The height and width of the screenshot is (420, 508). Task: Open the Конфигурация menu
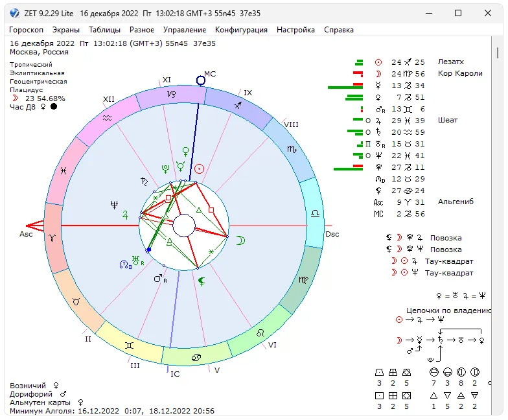(x=241, y=30)
